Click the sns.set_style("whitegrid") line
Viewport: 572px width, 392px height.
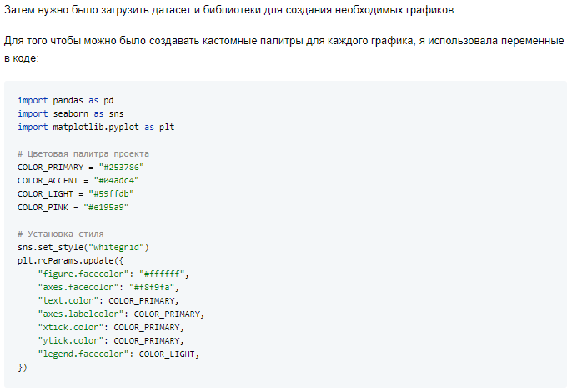tap(83, 248)
